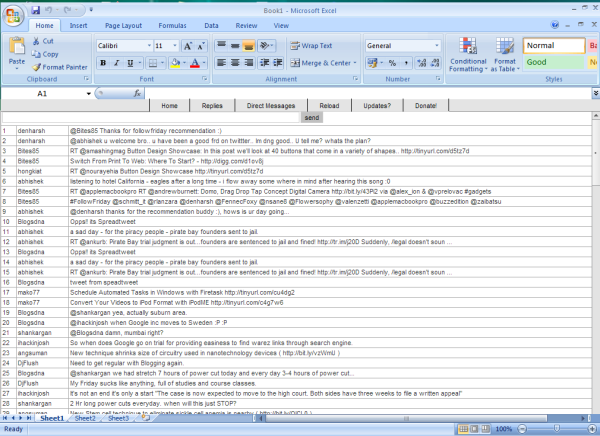
Task: Click the Replies button
Action: tap(212, 106)
